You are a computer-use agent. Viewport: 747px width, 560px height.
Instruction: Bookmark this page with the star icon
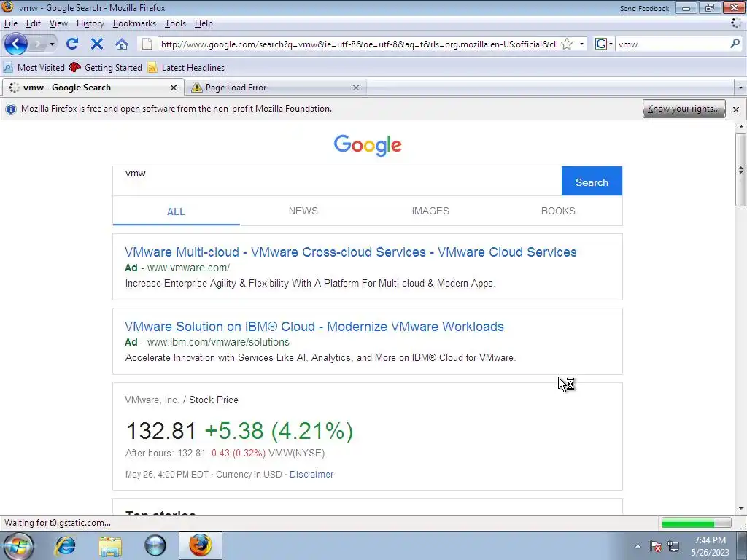click(x=567, y=44)
